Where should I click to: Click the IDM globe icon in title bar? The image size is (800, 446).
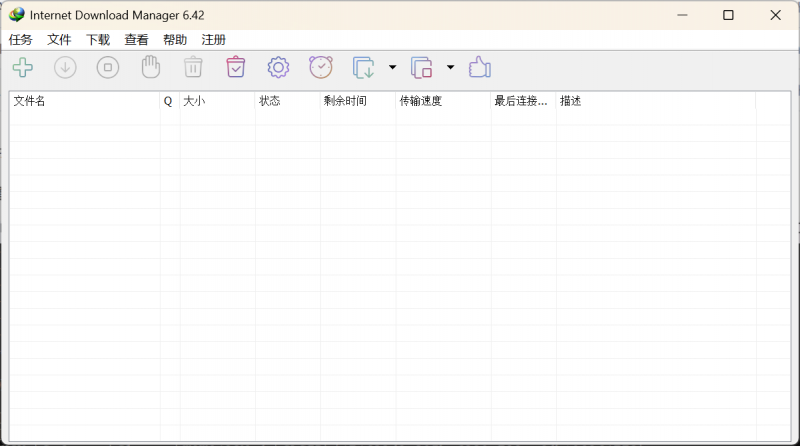pyautogui.click(x=16, y=15)
